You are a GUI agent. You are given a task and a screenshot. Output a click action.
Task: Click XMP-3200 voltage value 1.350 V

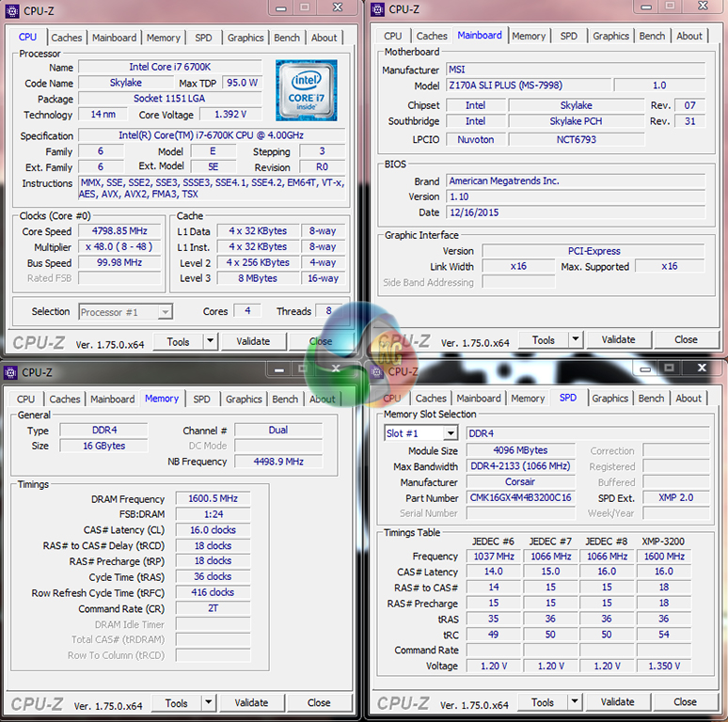[664, 666]
